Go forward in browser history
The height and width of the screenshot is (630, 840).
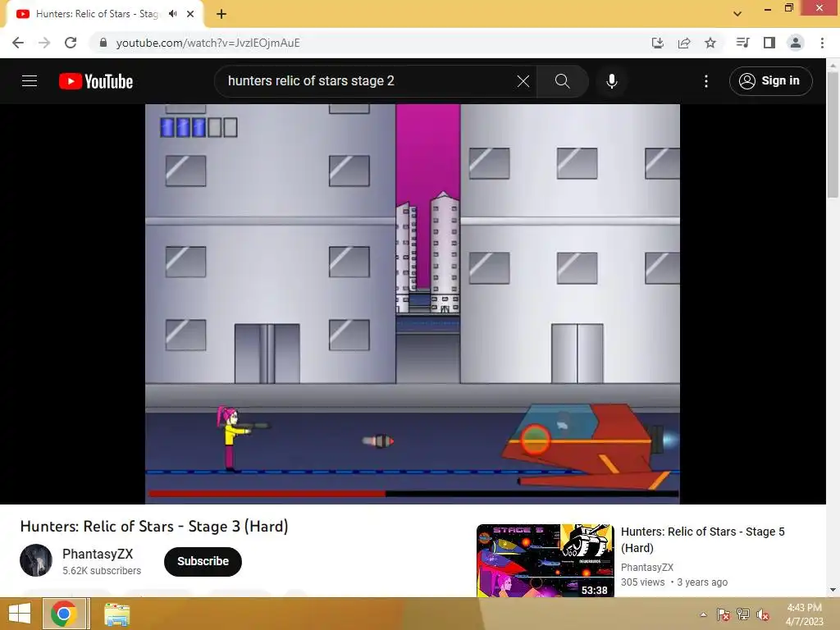[x=44, y=43]
